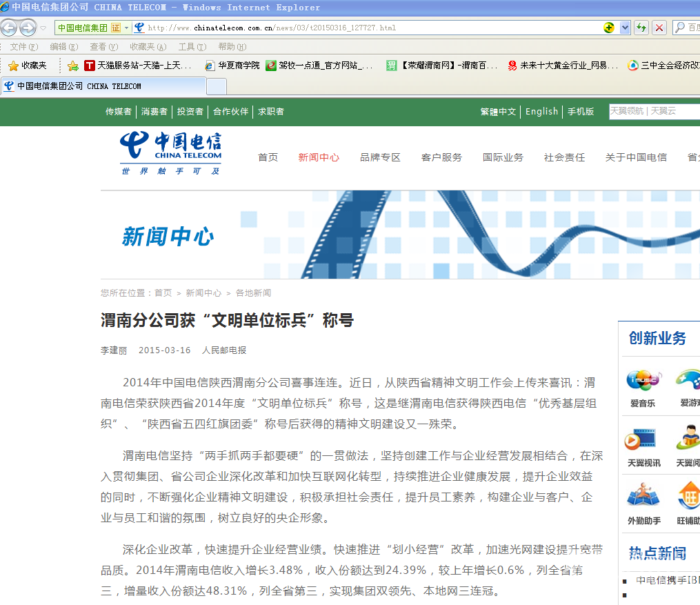The image size is (700, 605).
Task: Click the magnifier search icon
Action: (x=680, y=28)
